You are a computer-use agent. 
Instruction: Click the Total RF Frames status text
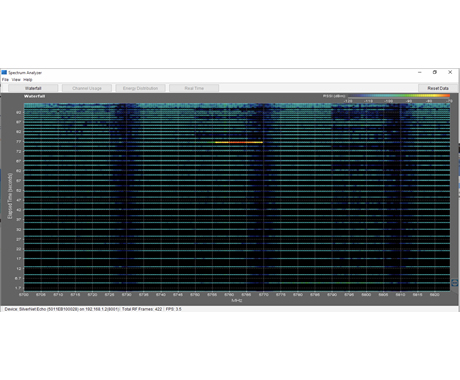(142, 309)
